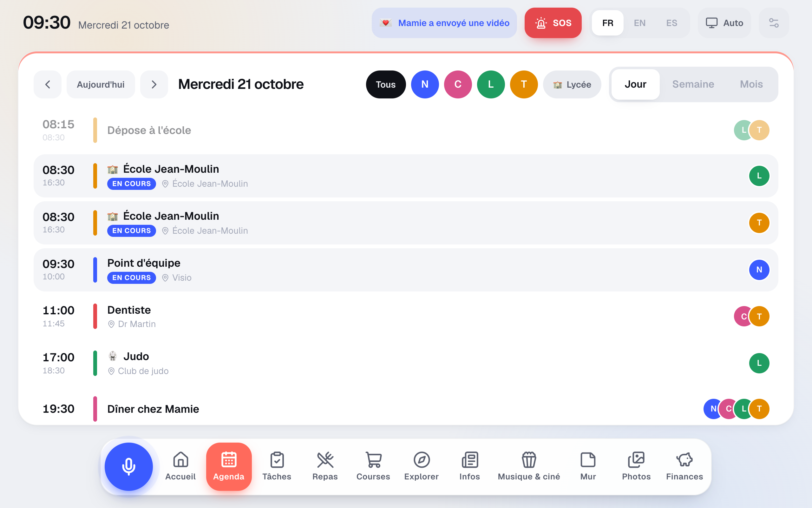Select the Agenda tab in dock

tap(229, 466)
